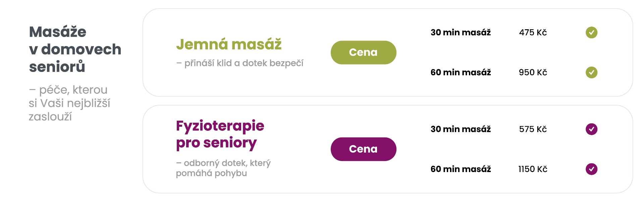
Task: Select 60 min masáž under Fyzioterapie
Action: [461, 169]
